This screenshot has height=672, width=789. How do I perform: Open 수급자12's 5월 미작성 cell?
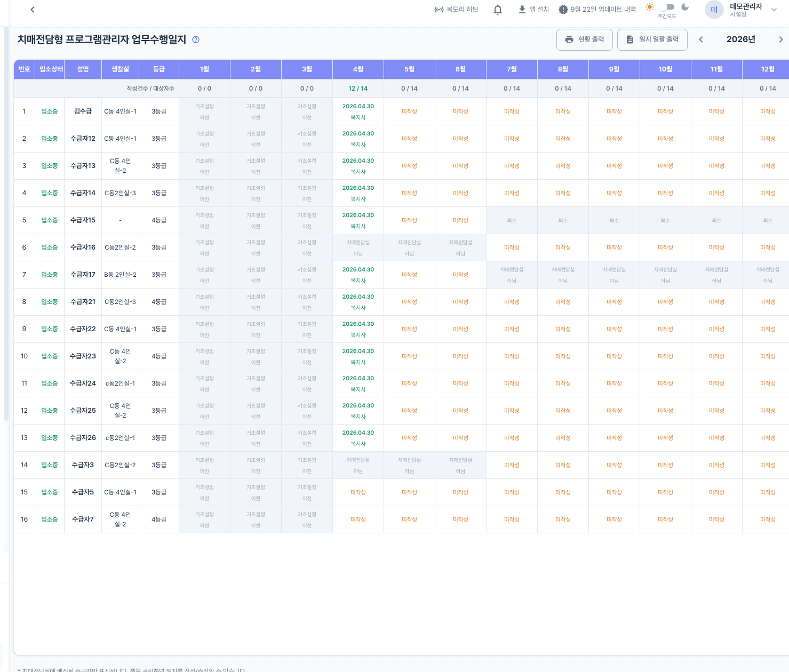[409, 139]
